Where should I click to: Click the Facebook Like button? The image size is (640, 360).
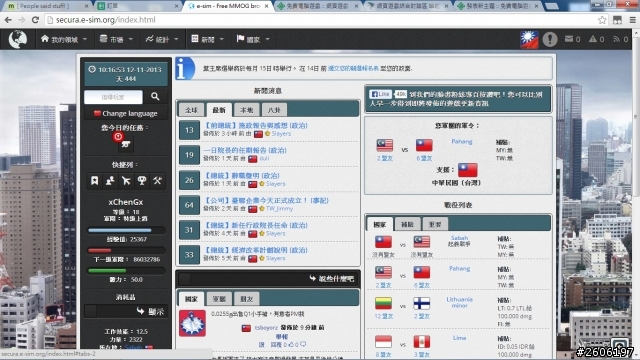coord(380,94)
